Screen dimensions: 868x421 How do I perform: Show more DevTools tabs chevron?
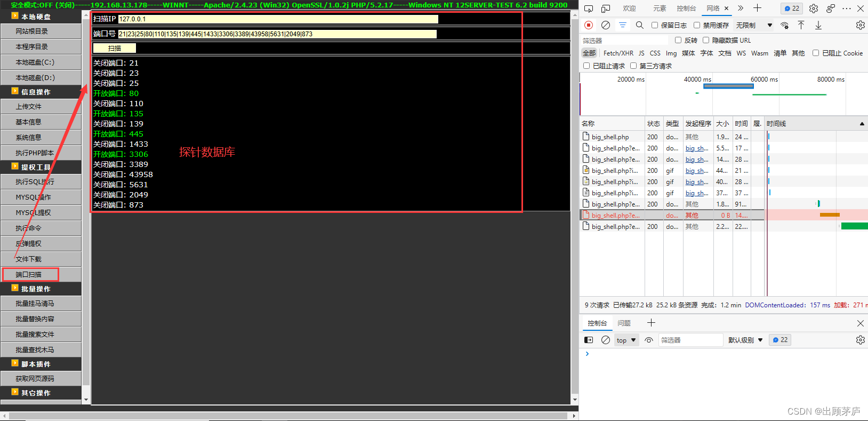741,8
